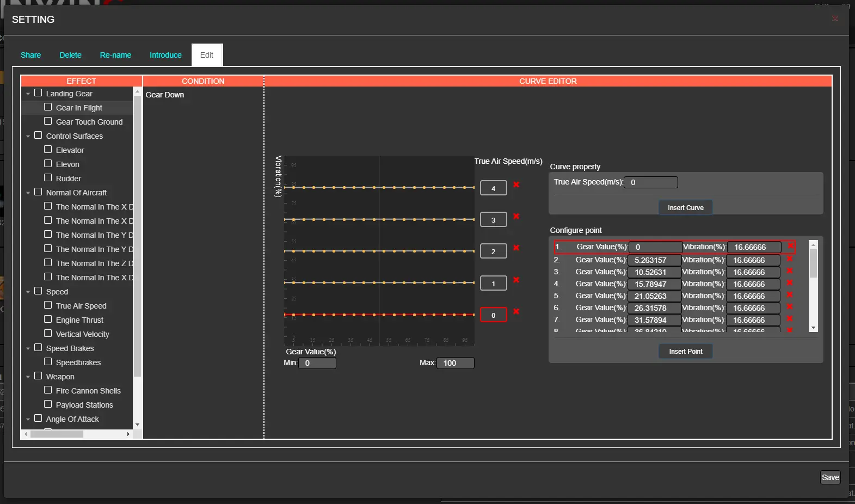This screenshot has width=855, height=504.
Task: Enable Gear Touch Ground effect
Action: [48, 121]
